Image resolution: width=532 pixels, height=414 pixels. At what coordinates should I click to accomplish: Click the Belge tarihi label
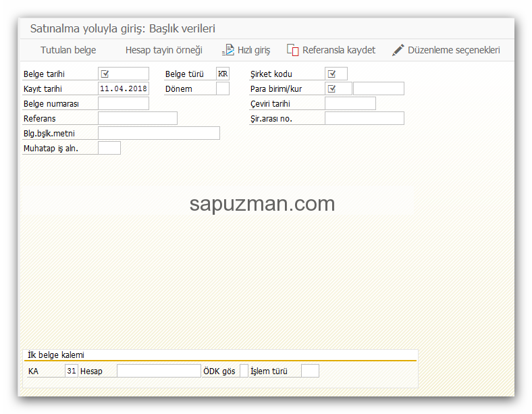point(44,74)
